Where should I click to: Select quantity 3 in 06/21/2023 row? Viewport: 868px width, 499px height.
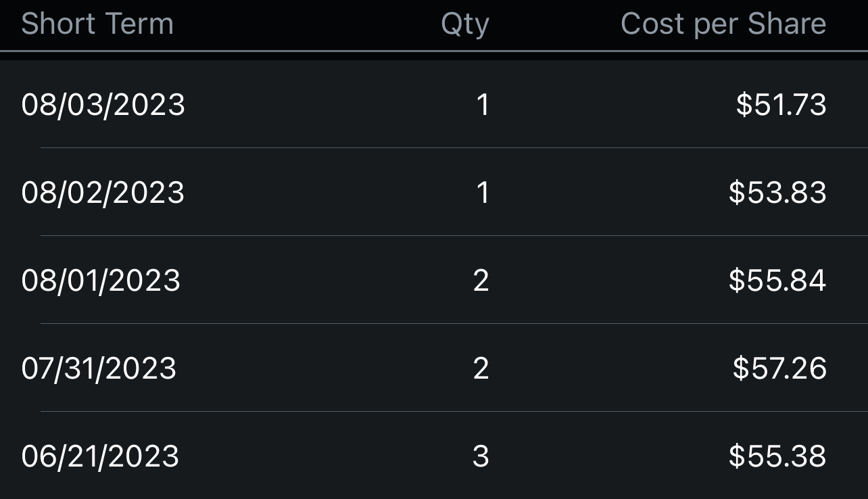pyautogui.click(x=481, y=456)
